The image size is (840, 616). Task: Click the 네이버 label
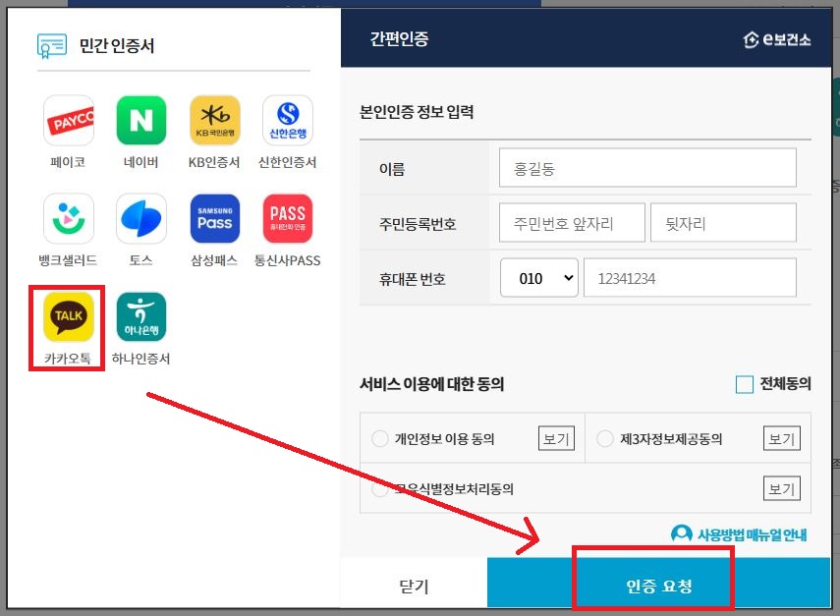click(141, 162)
